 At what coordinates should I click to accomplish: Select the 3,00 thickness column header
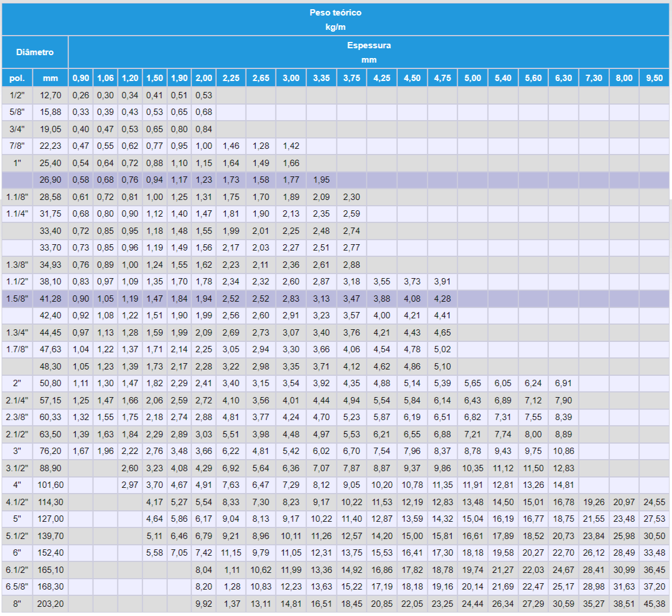(291, 78)
